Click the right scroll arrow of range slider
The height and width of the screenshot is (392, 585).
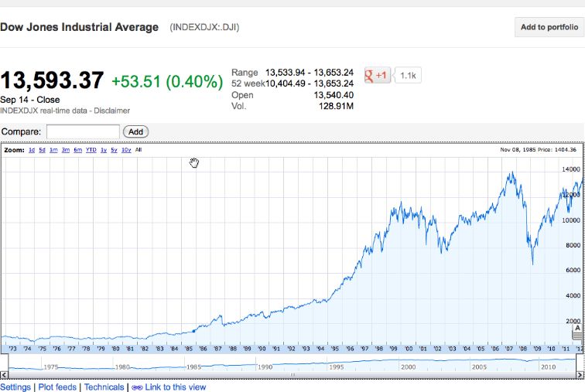pos(580,375)
